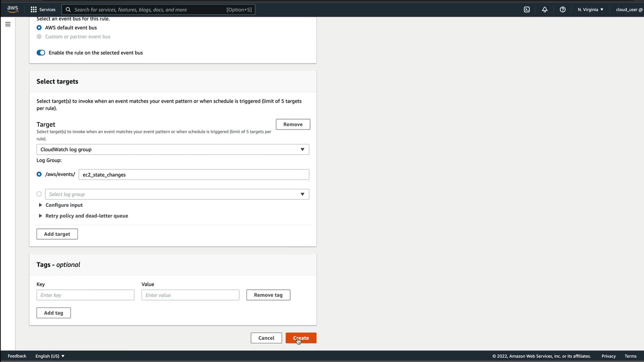644x362 pixels.
Task: Click the Add target button
Action: (x=57, y=234)
